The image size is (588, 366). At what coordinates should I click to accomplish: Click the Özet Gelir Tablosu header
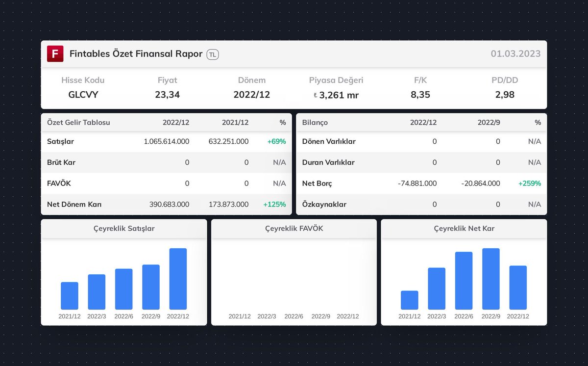tap(78, 122)
